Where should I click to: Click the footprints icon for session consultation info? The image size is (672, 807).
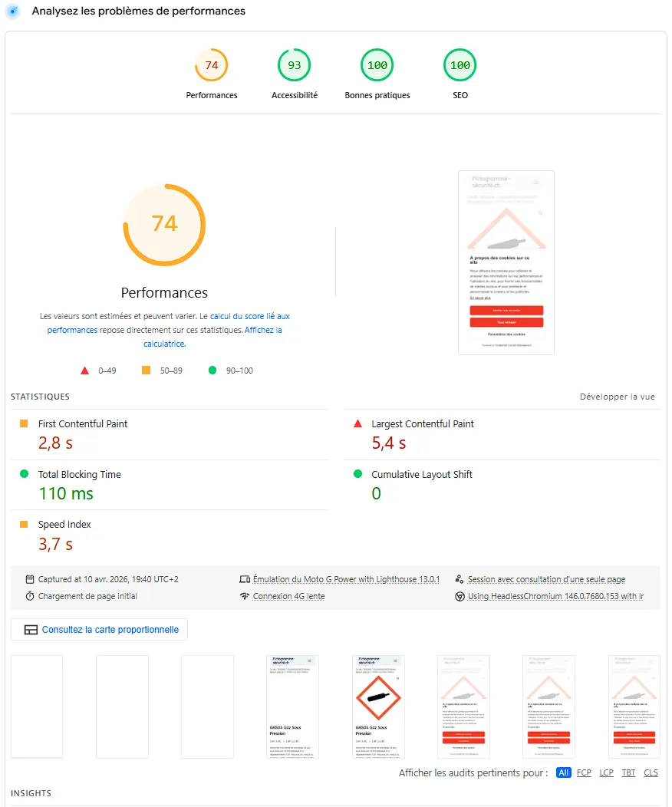pos(460,578)
